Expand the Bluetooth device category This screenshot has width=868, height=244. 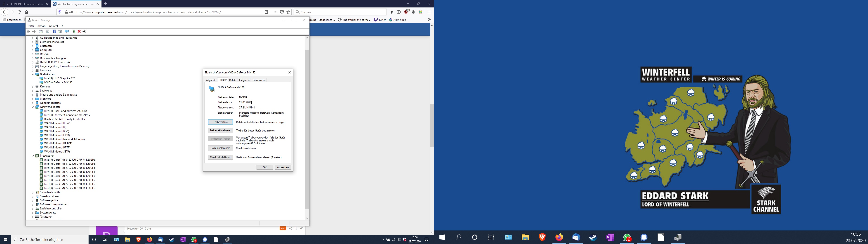33,46
